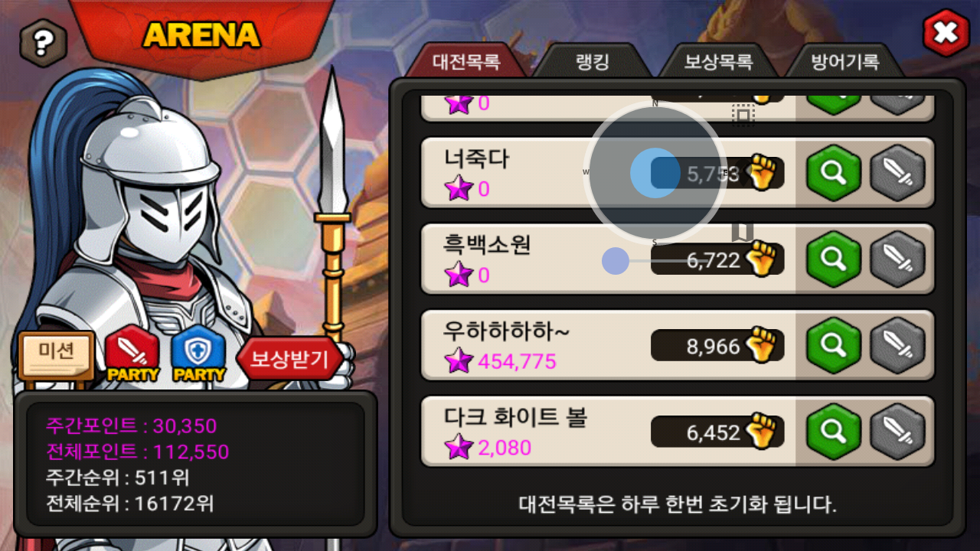
Task: Open 다크 화이트 볼 magnifier icon
Action: click(834, 432)
